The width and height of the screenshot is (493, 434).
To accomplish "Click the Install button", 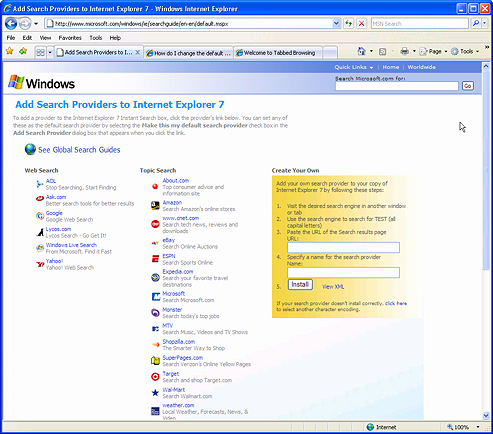I will coord(300,284).
